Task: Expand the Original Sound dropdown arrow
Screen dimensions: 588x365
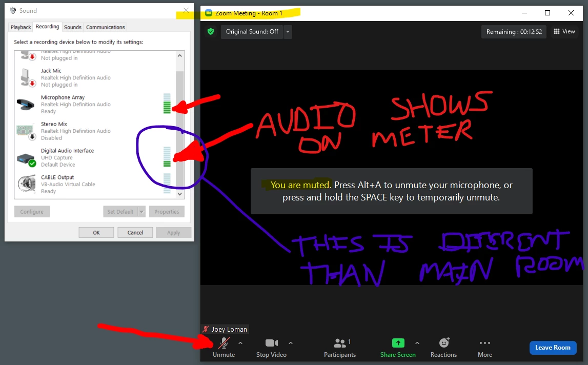Action: click(288, 32)
